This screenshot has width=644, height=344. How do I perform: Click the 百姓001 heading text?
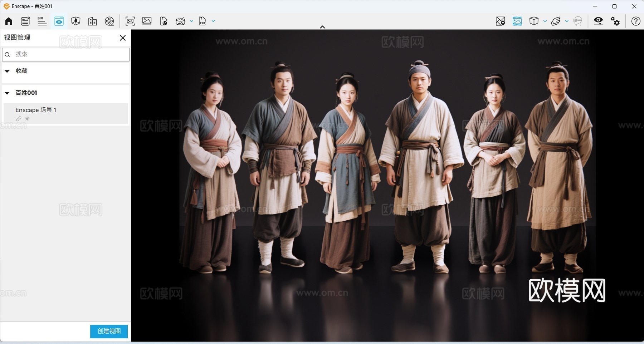click(26, 93)
